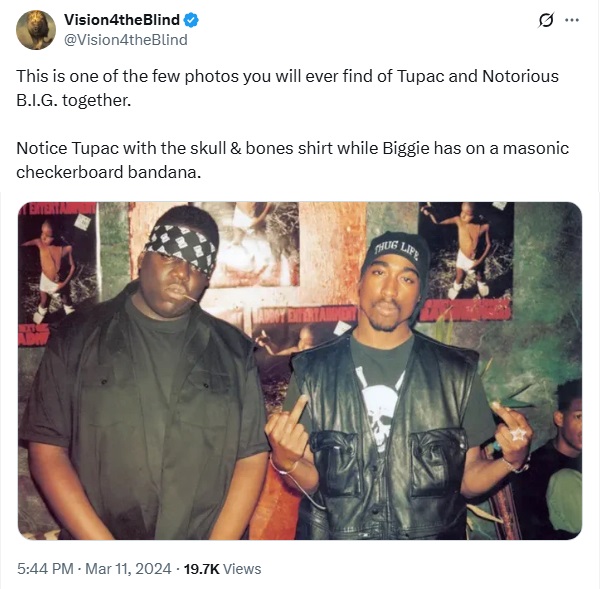The width and height of the screenshot is (605, 589).
Task: Open the three-dot more options menu
Action: [572, 20]
